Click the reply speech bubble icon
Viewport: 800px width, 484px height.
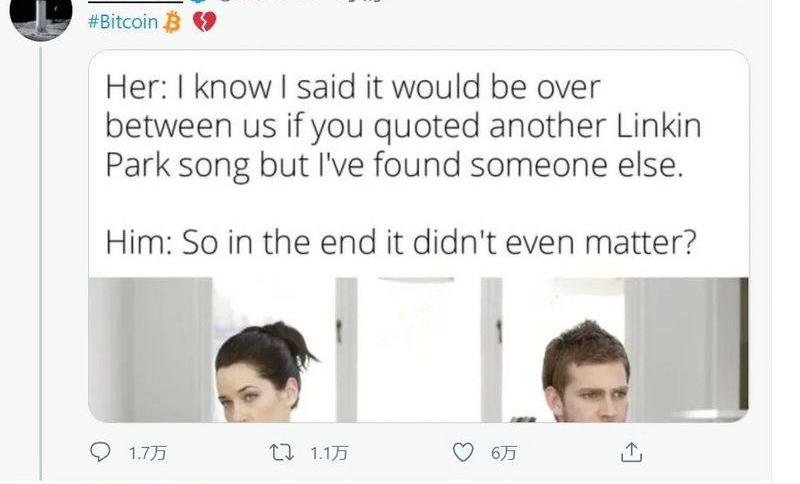click(x=101, y=453)
